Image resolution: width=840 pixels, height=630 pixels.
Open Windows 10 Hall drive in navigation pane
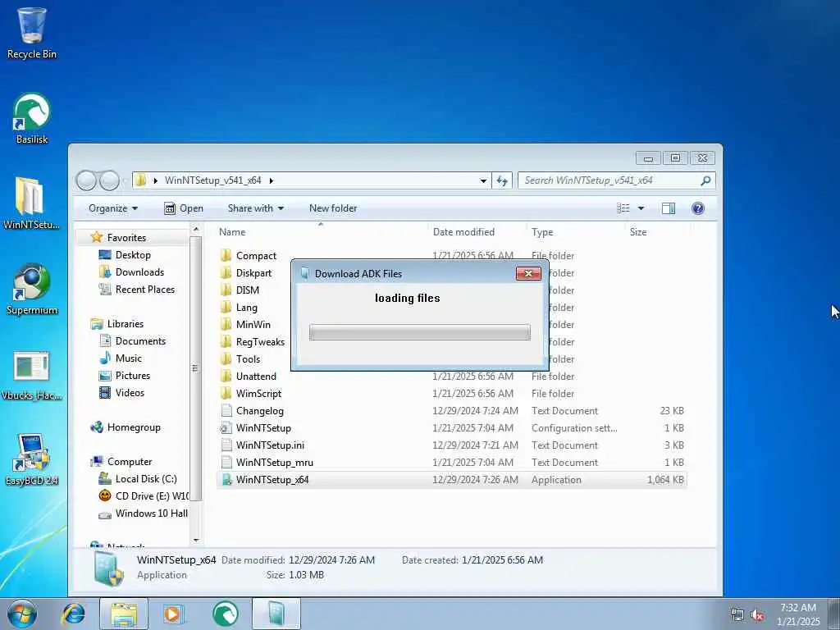pyautogui.click(x=151, y=514)
